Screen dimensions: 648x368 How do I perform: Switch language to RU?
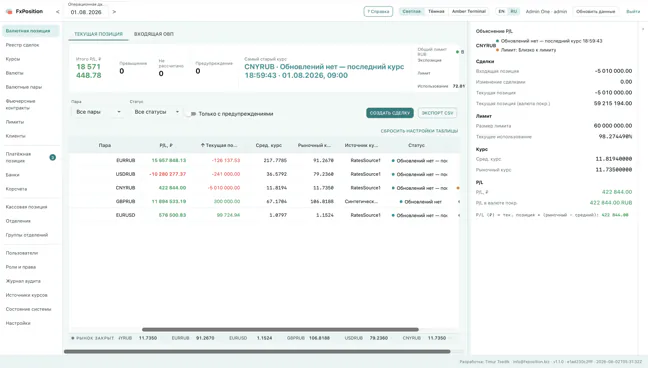[x=513, y=12]
